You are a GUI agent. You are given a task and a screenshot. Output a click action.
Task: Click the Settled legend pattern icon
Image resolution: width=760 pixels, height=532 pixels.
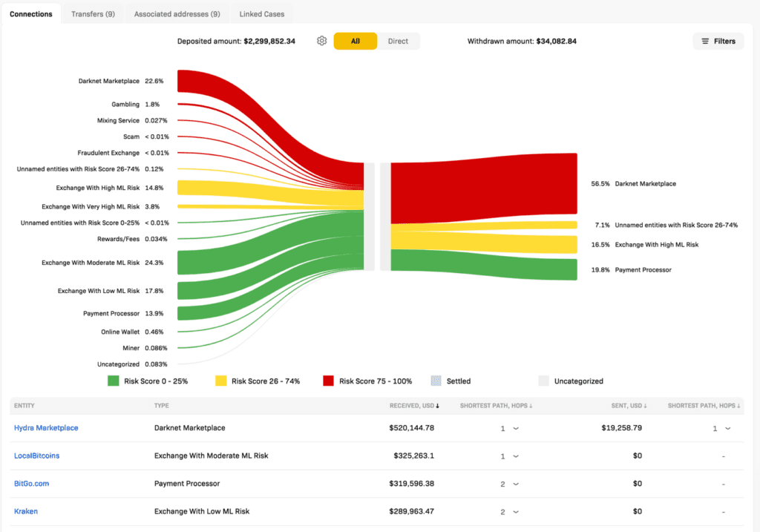436,381
